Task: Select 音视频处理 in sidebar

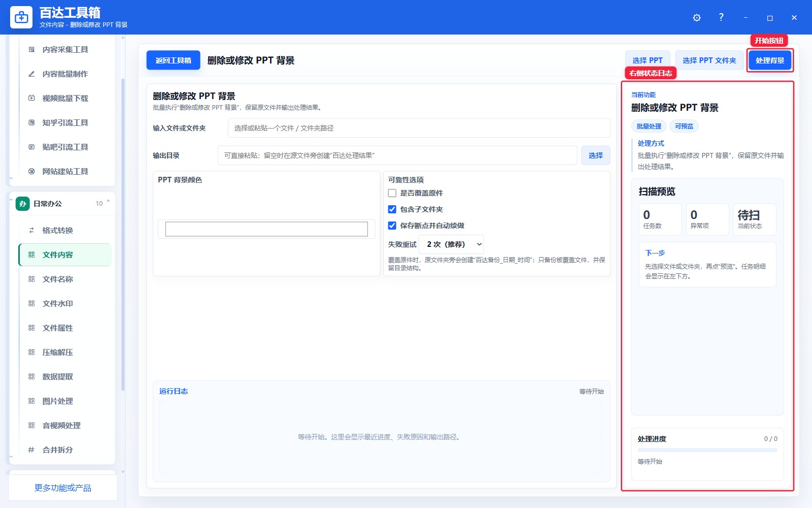Action: pyautogui.click(x=65, y=426)
